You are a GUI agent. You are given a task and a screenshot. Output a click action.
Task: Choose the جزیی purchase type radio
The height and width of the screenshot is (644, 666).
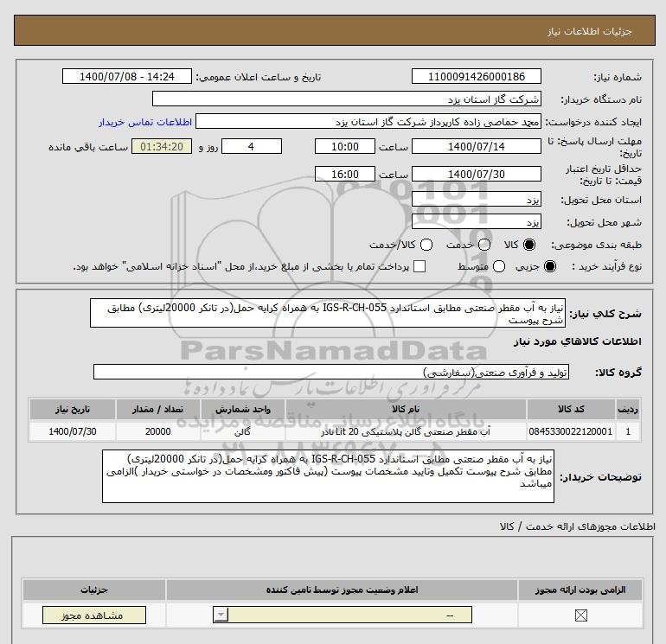549,266
